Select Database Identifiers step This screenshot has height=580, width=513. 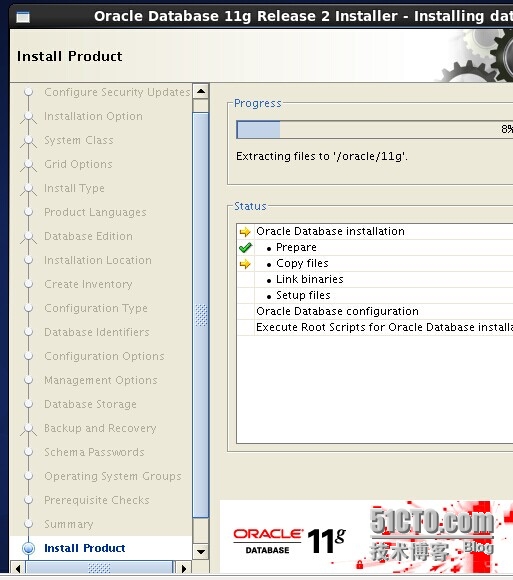[x=97, y=332]
